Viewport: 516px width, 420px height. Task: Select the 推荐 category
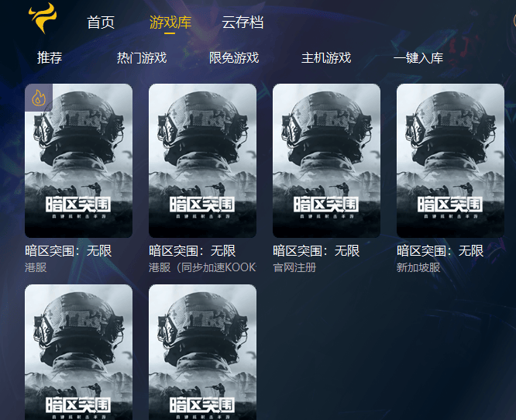point(50,58)
